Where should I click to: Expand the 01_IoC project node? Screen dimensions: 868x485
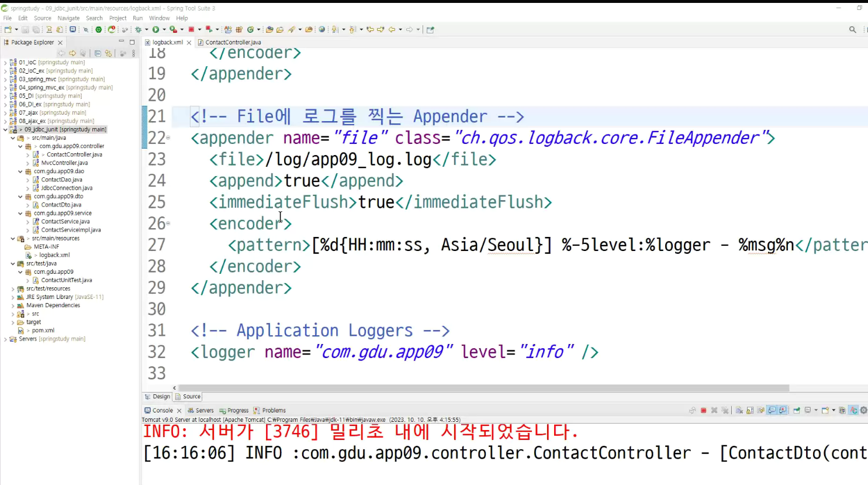coord(5,62)
